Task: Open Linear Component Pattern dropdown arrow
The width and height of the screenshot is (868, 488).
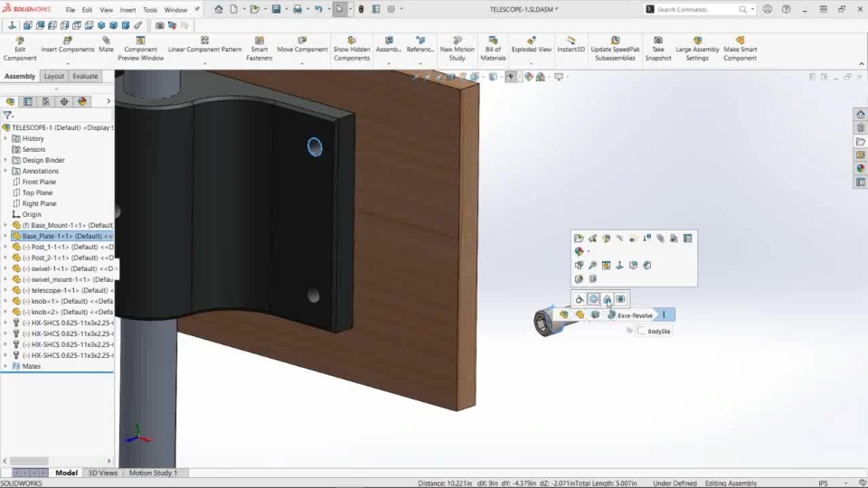Action: tap(205, 63)
